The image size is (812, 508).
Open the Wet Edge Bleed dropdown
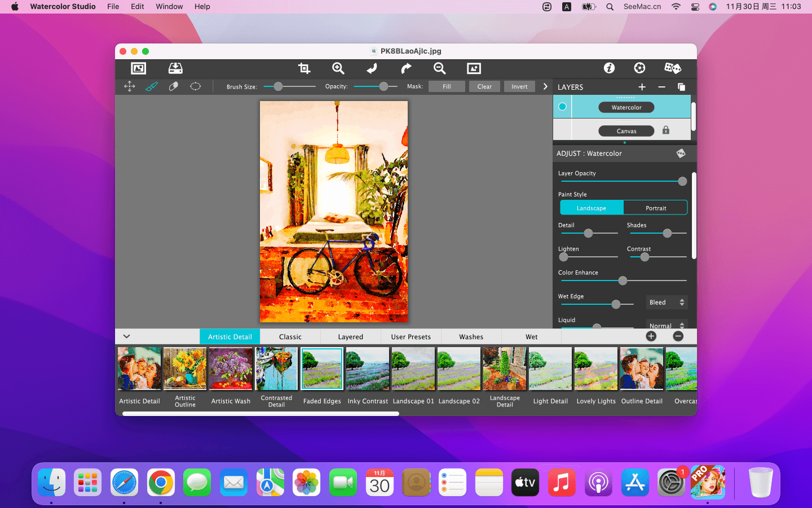coord(667,303)
